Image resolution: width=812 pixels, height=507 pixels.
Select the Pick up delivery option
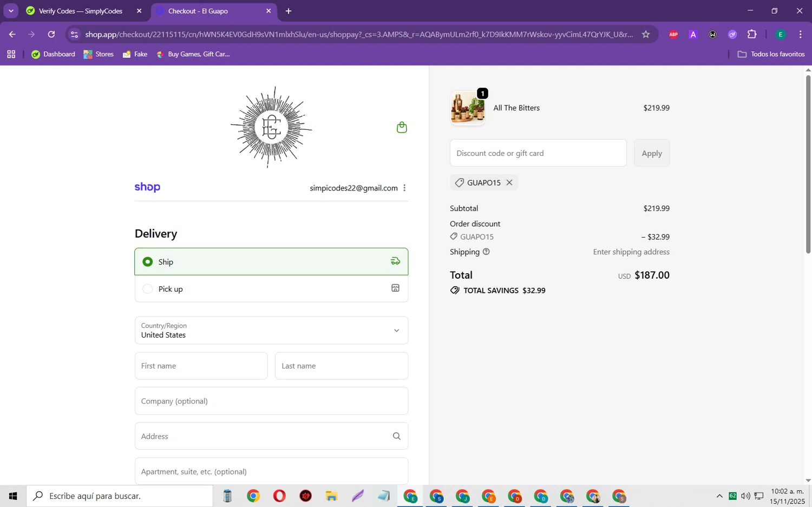[x=271, y=289]
